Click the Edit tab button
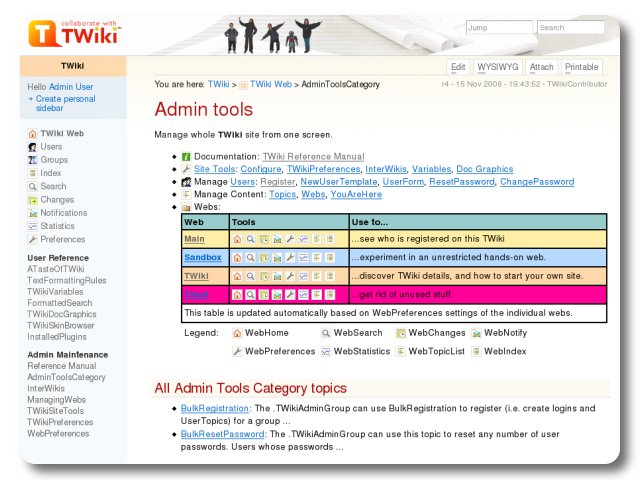640x480 pixels. tap(458, 67)
